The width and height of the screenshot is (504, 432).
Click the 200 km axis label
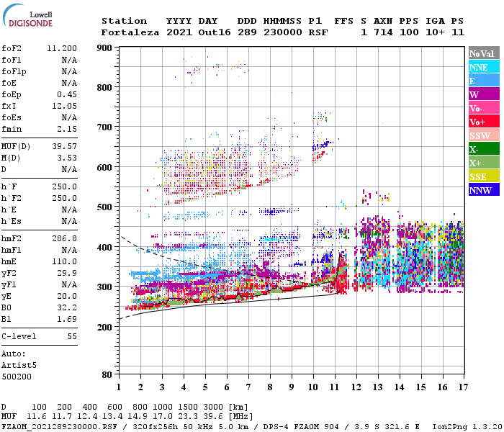point(104,327)
